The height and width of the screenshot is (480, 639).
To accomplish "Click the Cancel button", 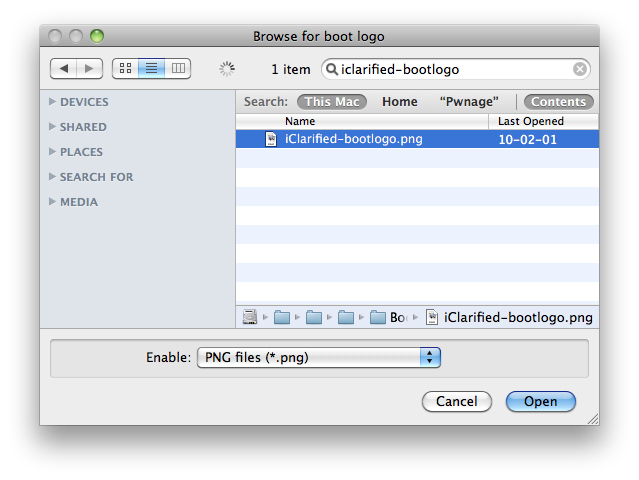I will click(456, 401).
